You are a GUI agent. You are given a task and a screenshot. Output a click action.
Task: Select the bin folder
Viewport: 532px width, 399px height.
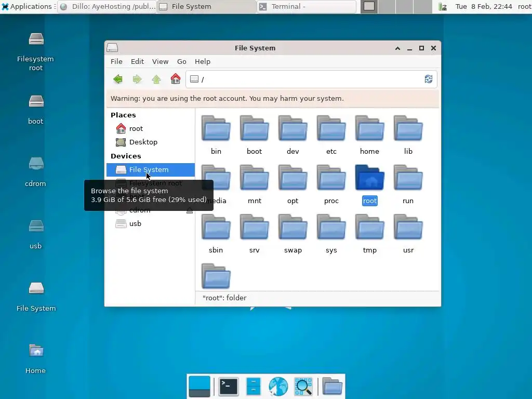216,136
